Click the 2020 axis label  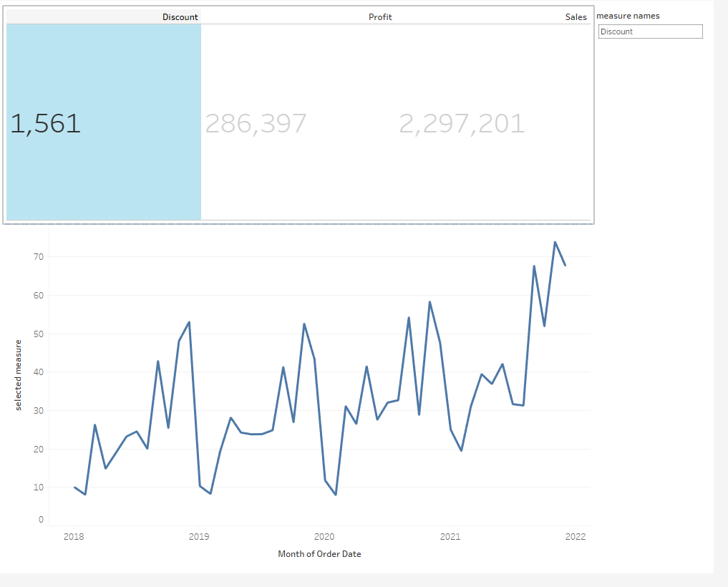click(324, 536)
